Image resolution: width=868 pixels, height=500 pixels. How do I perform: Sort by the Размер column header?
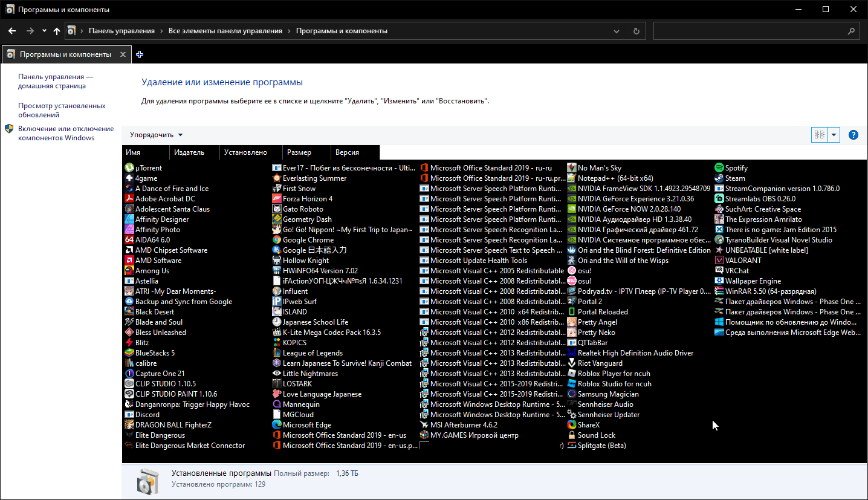307,152
